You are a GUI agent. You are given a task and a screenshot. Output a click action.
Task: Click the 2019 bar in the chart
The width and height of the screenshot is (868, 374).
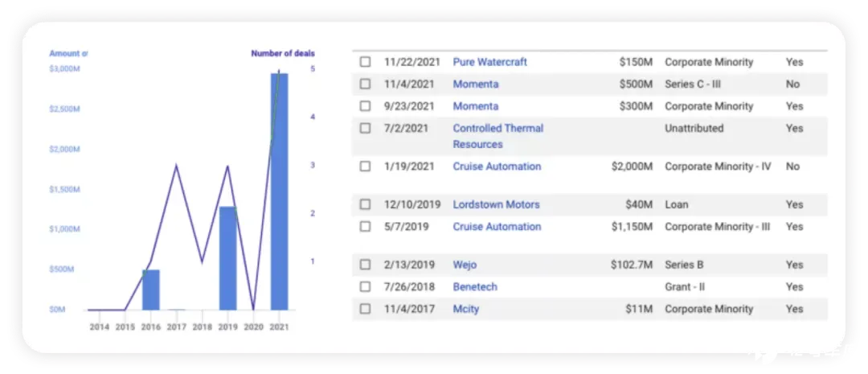227,258
